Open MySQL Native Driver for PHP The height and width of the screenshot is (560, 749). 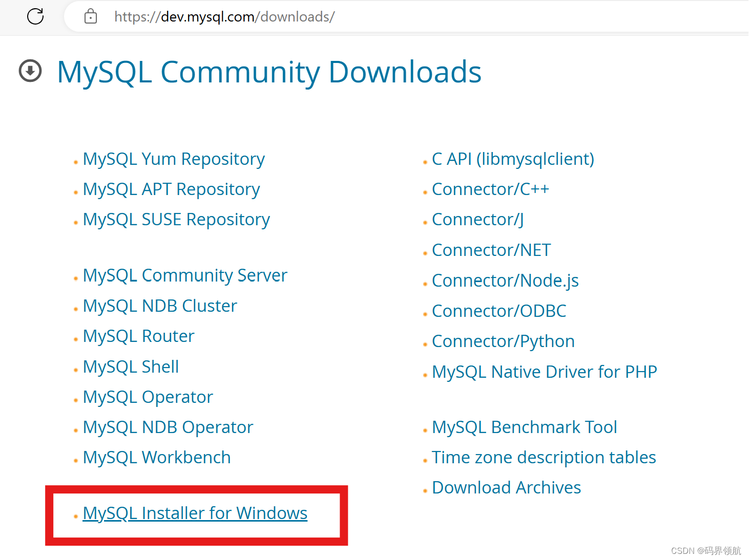click(x=544, y=372)
